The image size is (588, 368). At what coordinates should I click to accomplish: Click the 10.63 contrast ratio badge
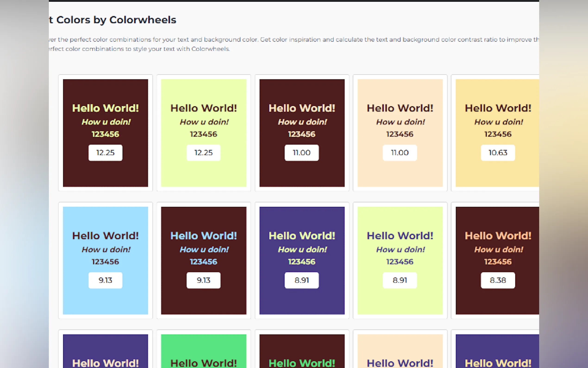497,153
